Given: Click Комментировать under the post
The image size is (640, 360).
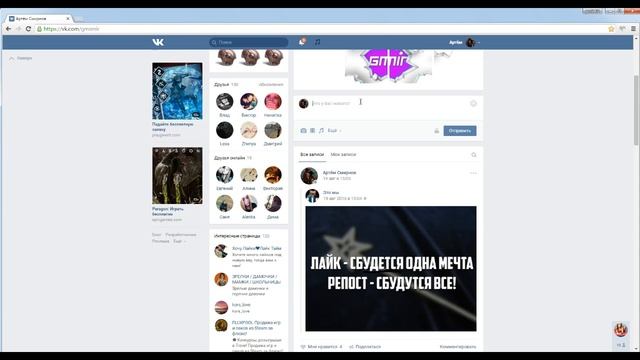Looking at the screenshot, I should [458, 347].
